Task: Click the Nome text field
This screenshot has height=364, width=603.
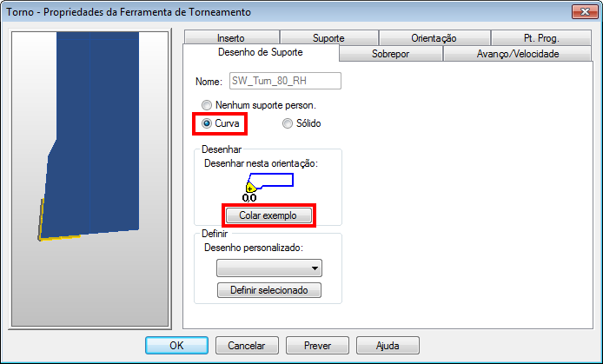Action: click(285, 81)
